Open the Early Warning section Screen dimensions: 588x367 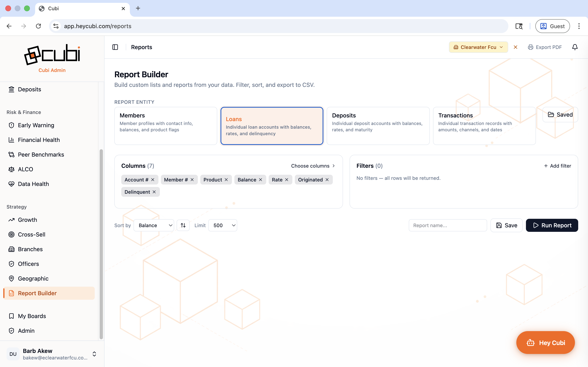tap(36, 125)
